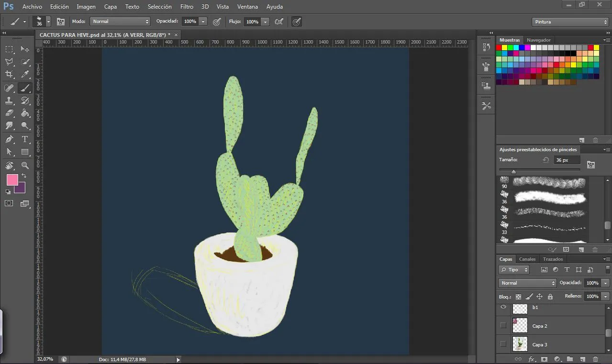Switch to the Navegador tab
612x364 pixels.
coord(539,40)
